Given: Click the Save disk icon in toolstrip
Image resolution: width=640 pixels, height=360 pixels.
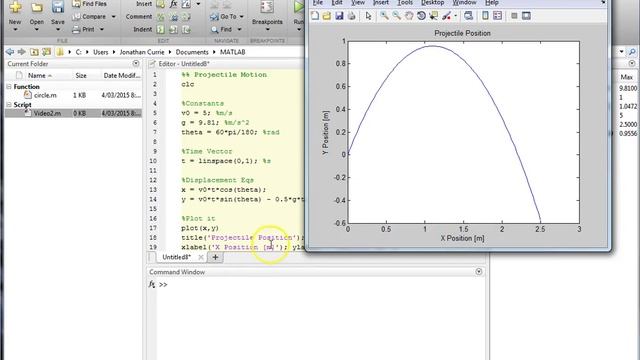Looking at the screenshot, I should point(58,7).
